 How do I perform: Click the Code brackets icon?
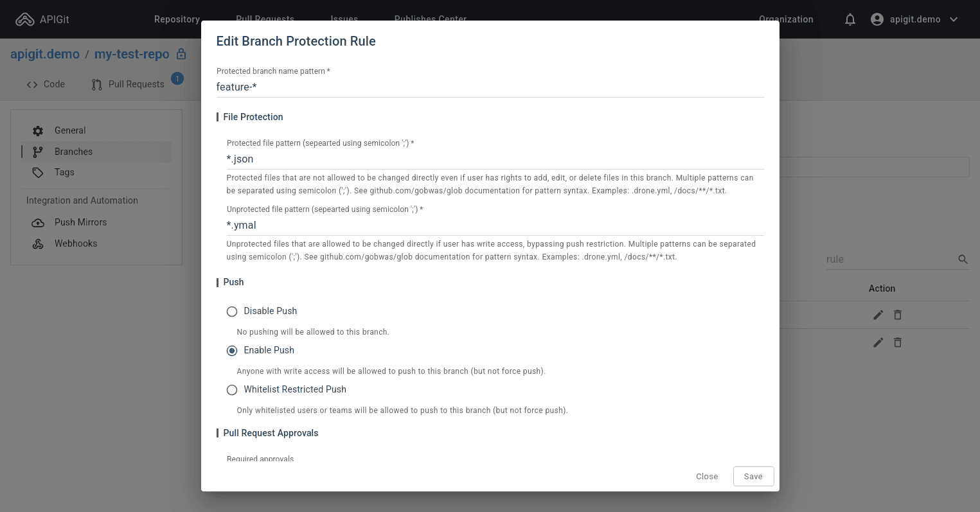point(32,84)
